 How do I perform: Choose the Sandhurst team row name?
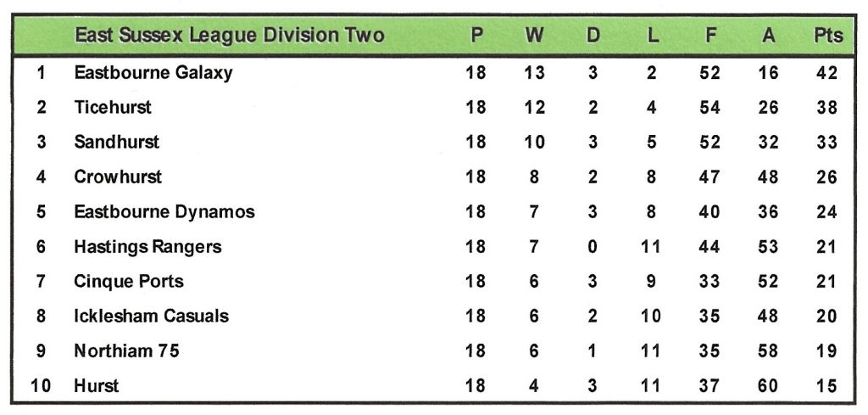pos(116,143)
